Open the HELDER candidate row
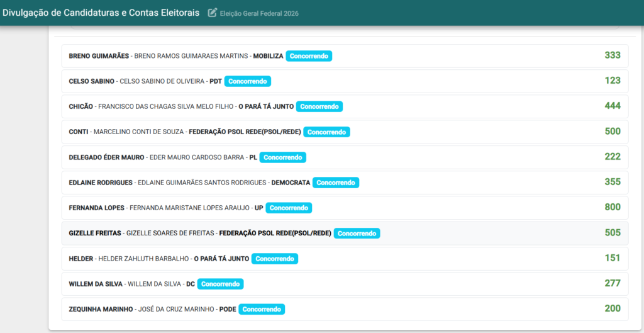 point(345,259)
